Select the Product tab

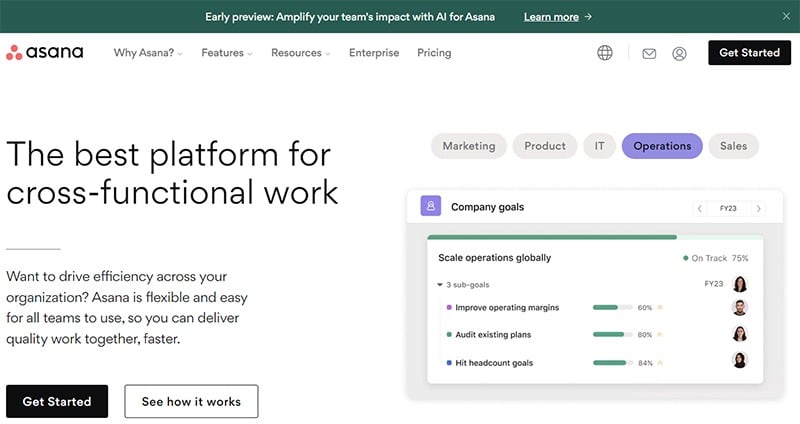point(545,146)
